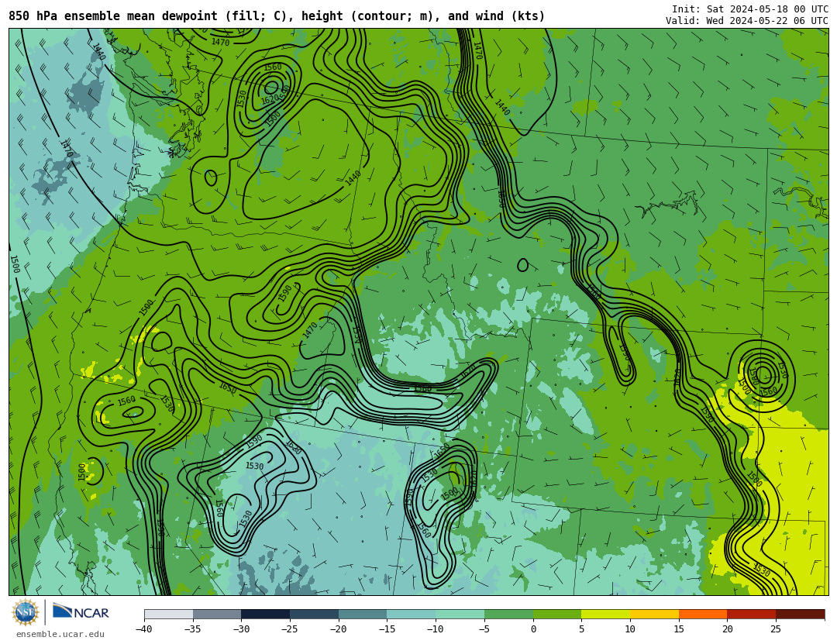Viewport: 837px width, 644px height.
Task: Select the Init: Sat 2024-05-18 00 UTC text
Action: coord(750,9)
